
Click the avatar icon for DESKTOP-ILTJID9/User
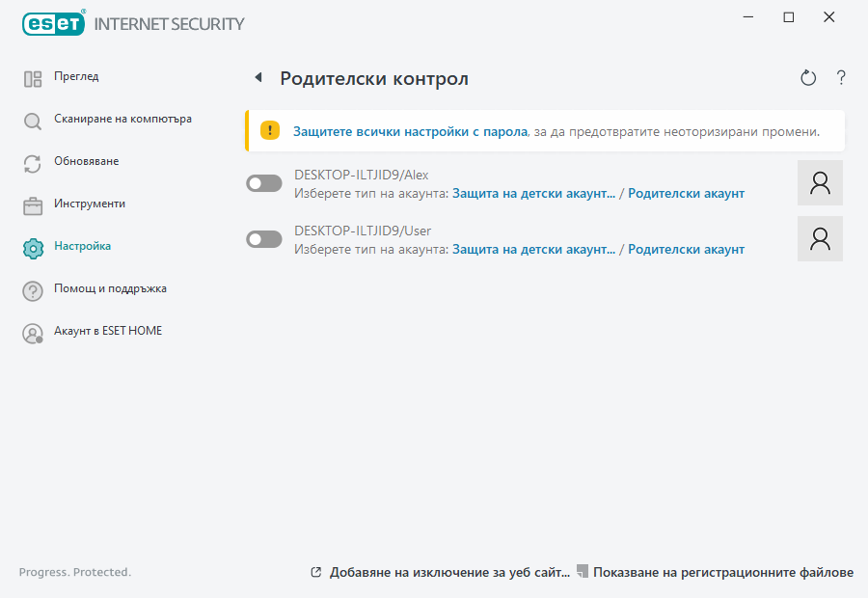(x=820, y=238)
